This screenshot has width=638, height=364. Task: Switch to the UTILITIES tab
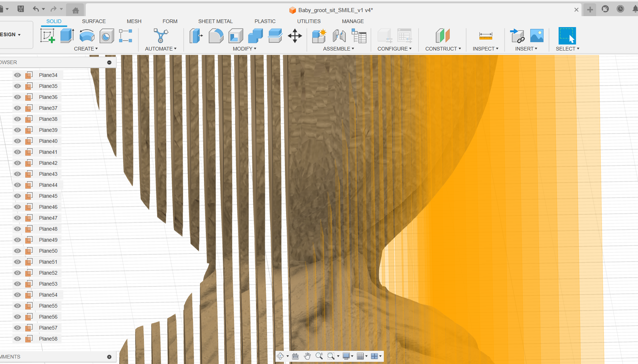[x=309, y=21]
